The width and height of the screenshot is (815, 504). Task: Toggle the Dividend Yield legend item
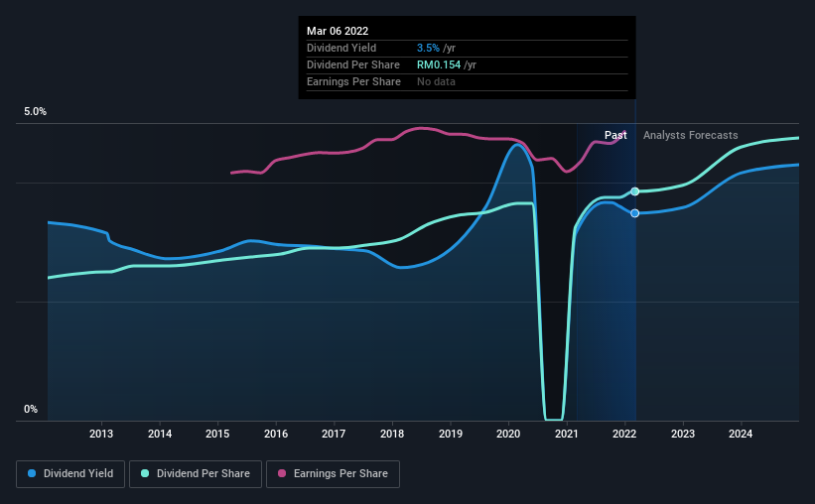pyautogui.click(x=71, y=474)
